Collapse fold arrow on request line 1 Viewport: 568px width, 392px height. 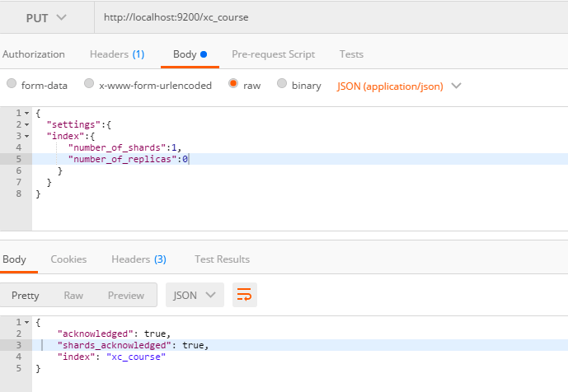27,114
